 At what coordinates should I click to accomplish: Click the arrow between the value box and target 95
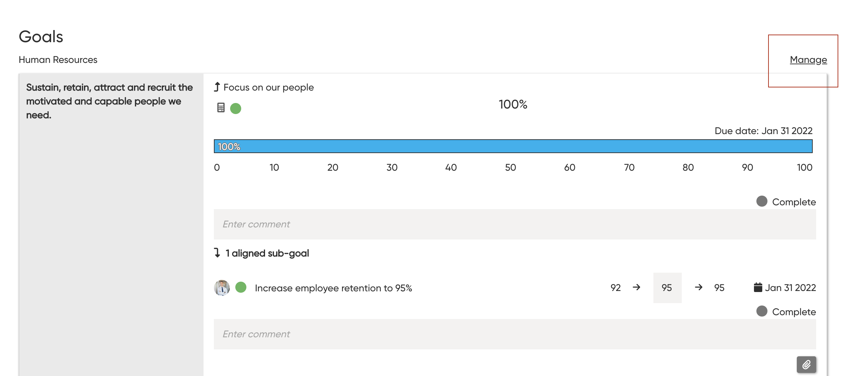(698, 287)
